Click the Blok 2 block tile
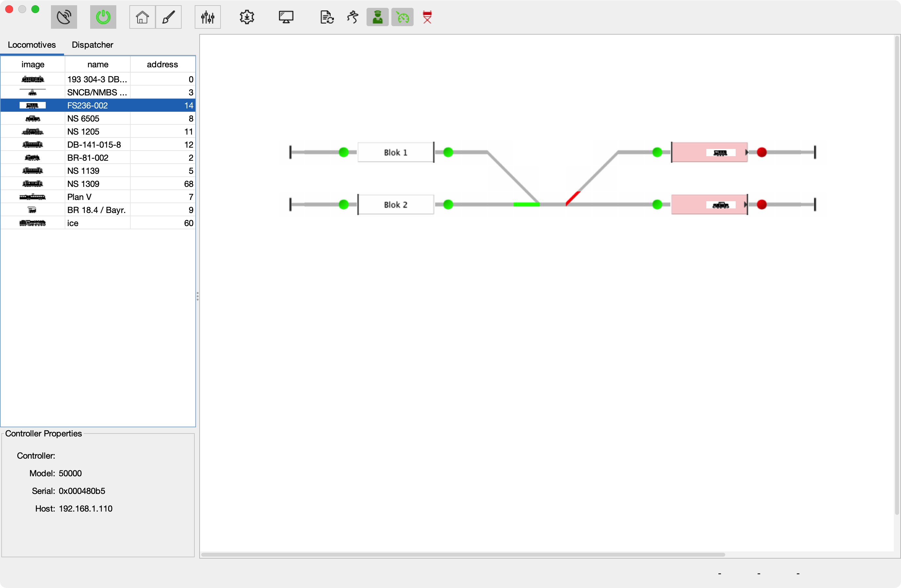This screenshot has height=588, width=901. point(396,204)
